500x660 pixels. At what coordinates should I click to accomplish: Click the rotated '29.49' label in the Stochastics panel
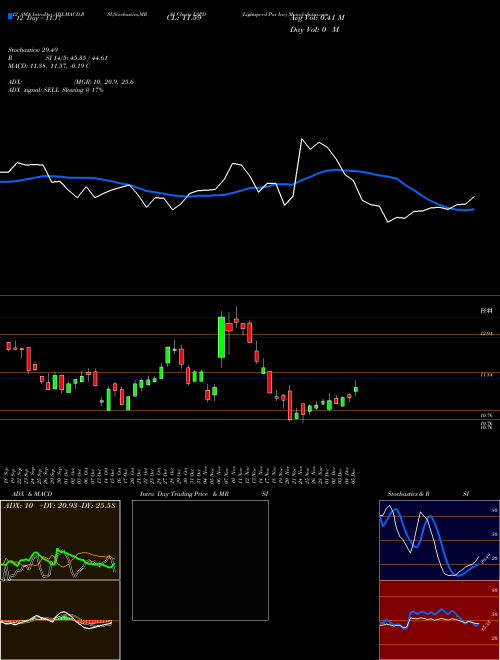[485, 559]
